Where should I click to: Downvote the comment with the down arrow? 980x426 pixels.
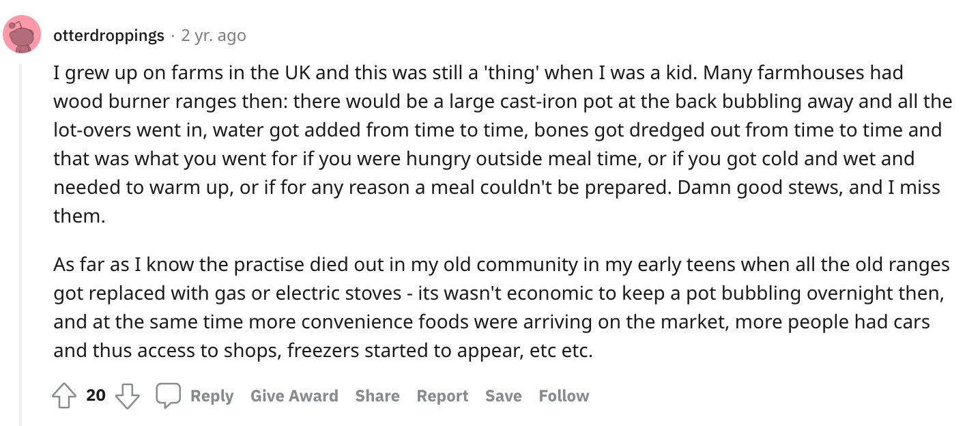click(128, 396)
